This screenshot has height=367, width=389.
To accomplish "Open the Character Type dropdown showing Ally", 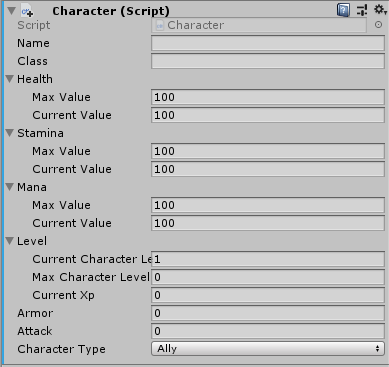I will coord(268,349).
